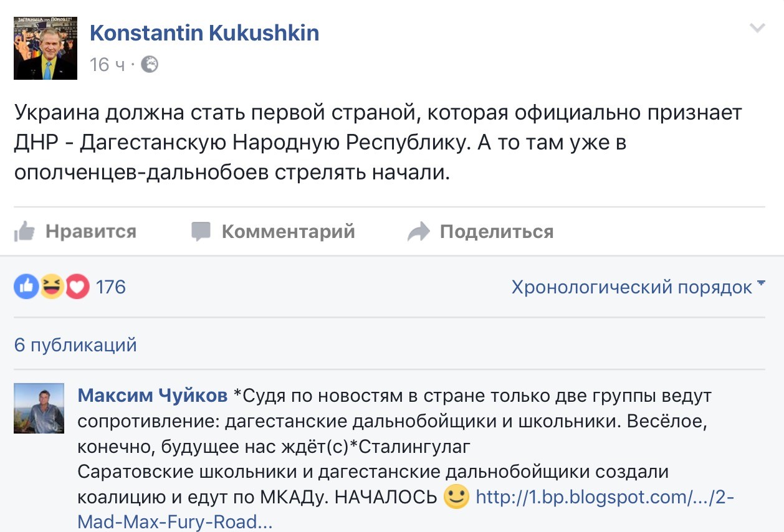Open Максим Чуйков's profile name link
The width and height of the screenshot is (784, 532).
tap(153, 395)
